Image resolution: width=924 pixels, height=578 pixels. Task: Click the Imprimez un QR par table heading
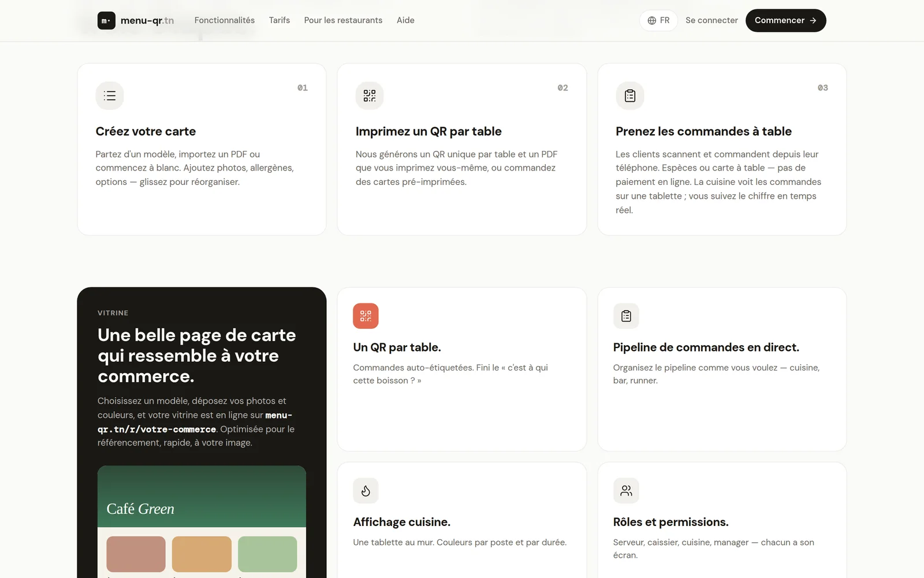429,131
